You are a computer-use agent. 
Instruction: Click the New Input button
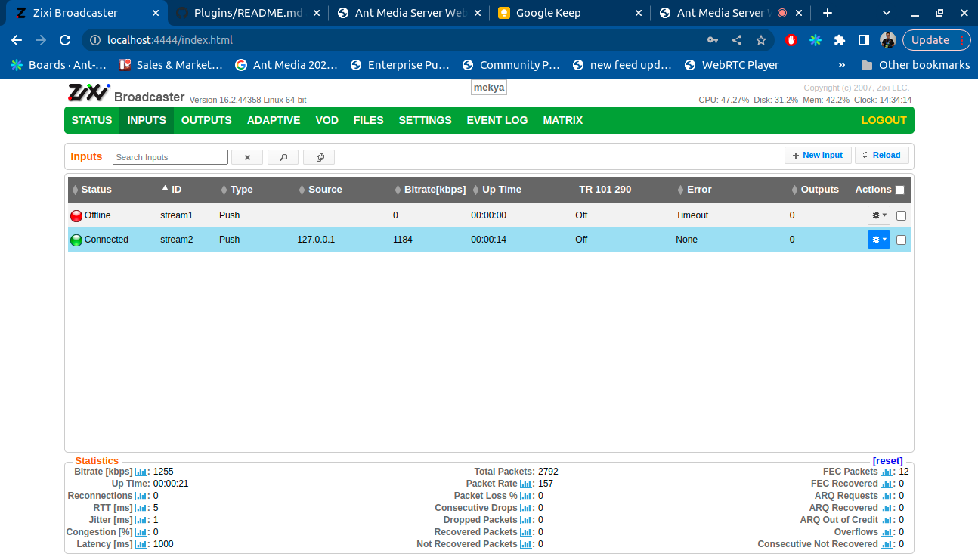818,155
